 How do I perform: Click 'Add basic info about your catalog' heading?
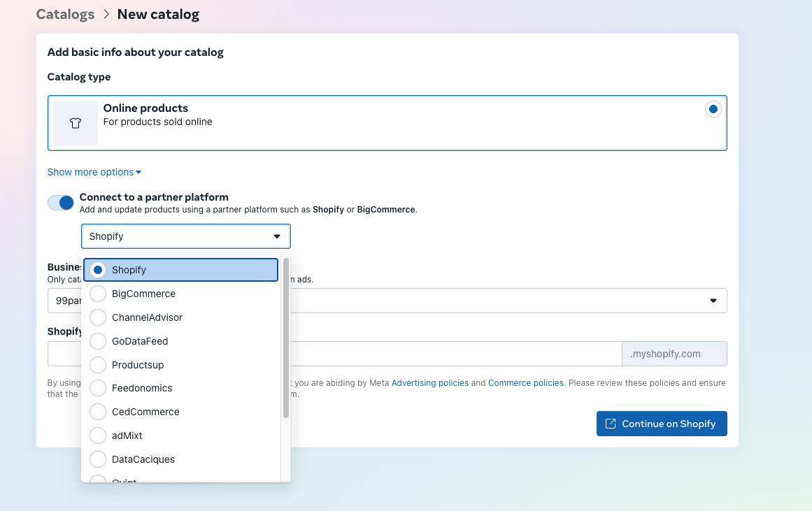[136, 52]
